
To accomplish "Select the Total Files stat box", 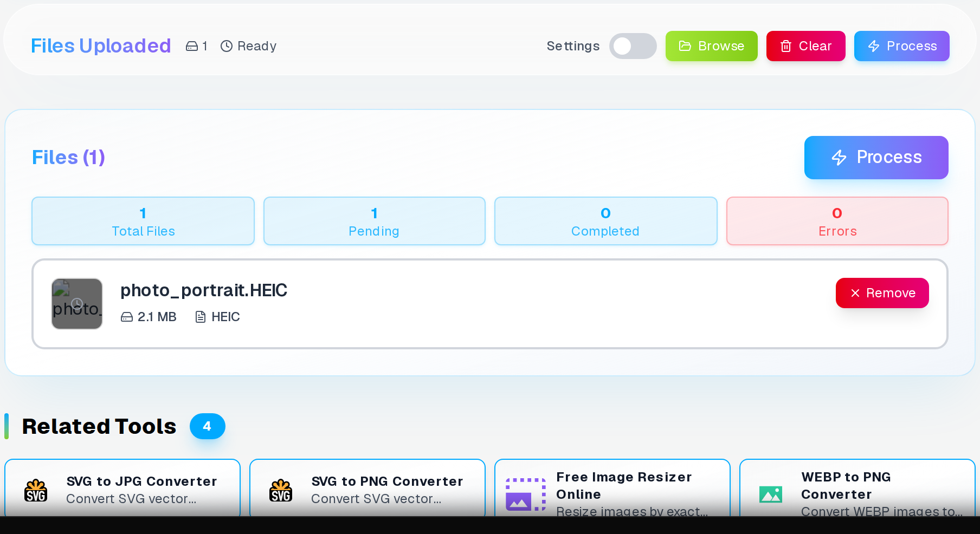I will pyautogui.click(x=143, y=221).
